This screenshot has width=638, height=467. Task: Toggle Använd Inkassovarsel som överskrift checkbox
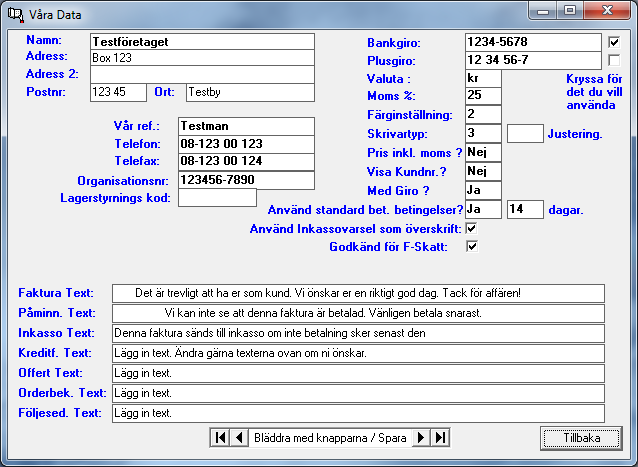point(472,228)
